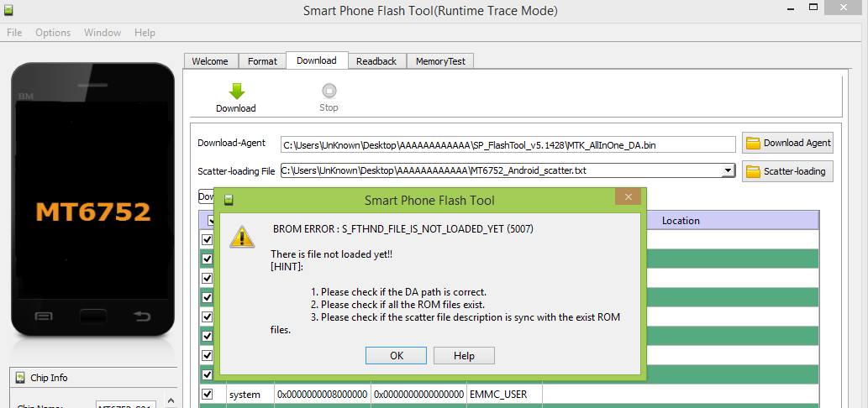Click the Chip Info panel icon
868x408 pixels.
[20, 378]
